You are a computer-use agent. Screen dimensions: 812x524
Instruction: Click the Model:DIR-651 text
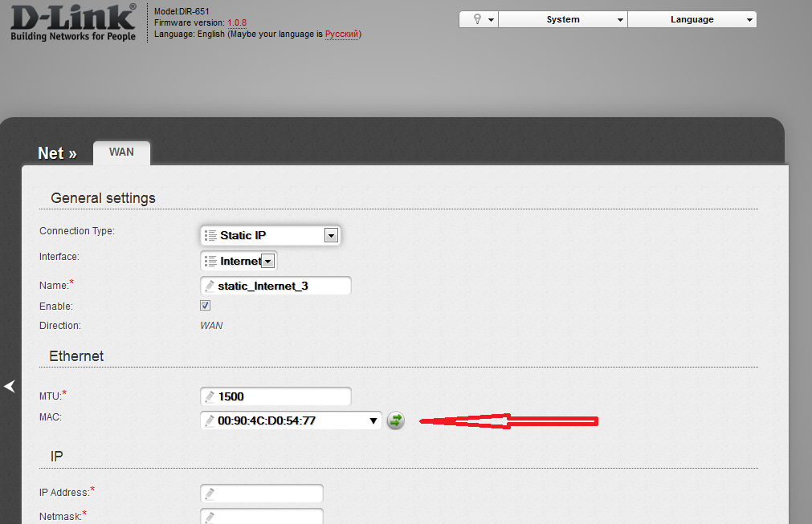182,11
